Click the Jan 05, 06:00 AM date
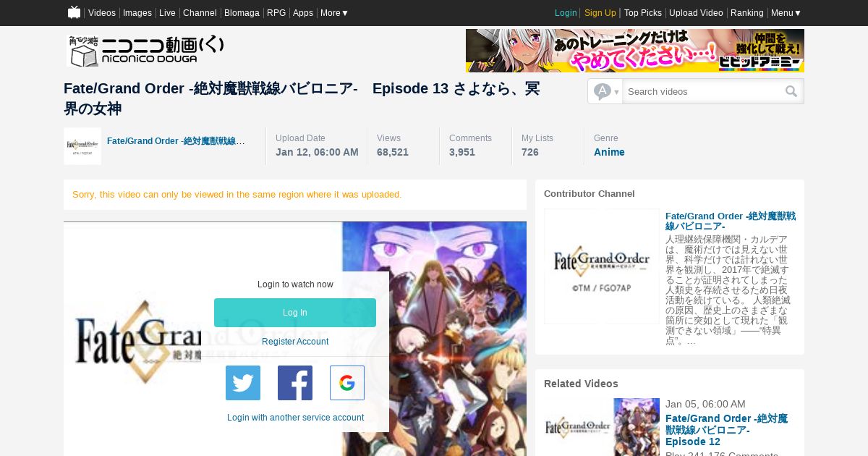The width and height of the screenshot is (868, 456). [705, 404]
